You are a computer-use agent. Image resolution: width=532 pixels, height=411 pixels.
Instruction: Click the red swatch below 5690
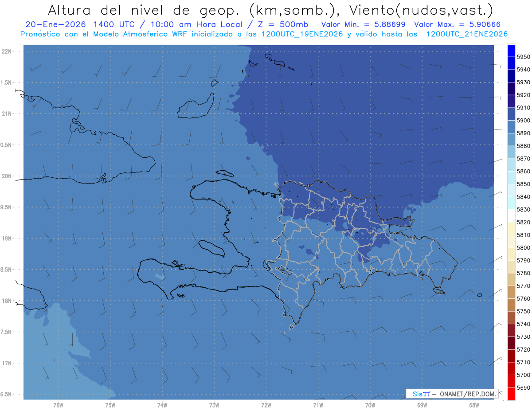coord(511,394)
